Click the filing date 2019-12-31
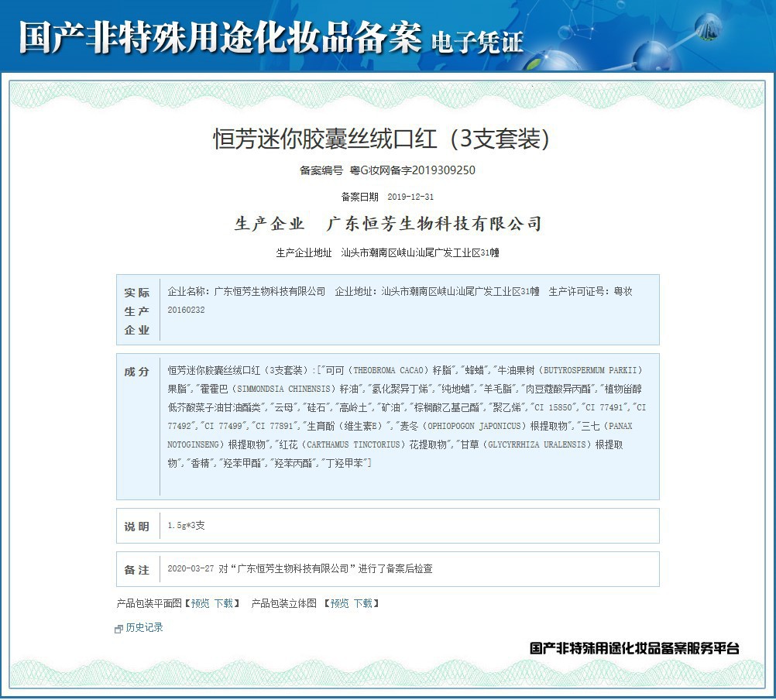Screen dimensions: 776x700 click(x=410, y=197)
